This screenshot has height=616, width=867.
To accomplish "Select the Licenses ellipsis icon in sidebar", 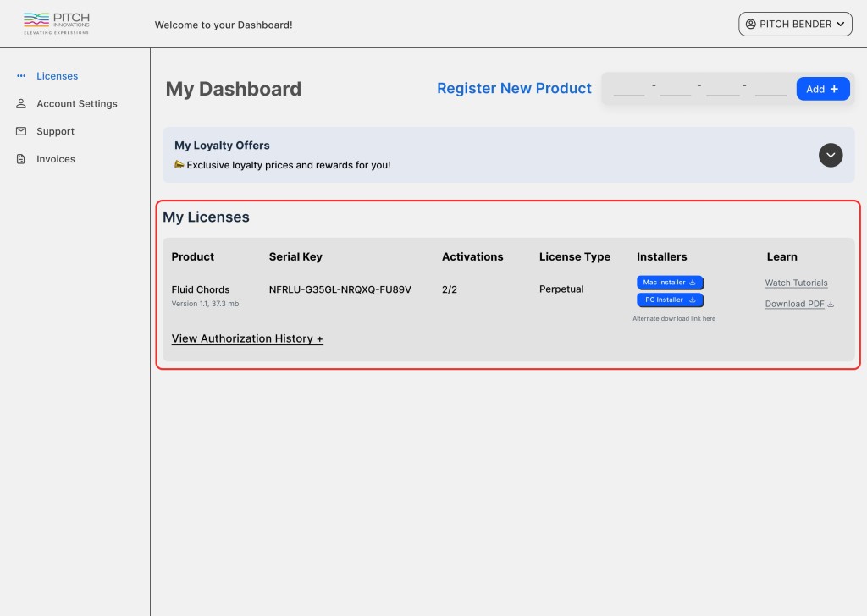I will pyautogui.click(x=20, y=76).
